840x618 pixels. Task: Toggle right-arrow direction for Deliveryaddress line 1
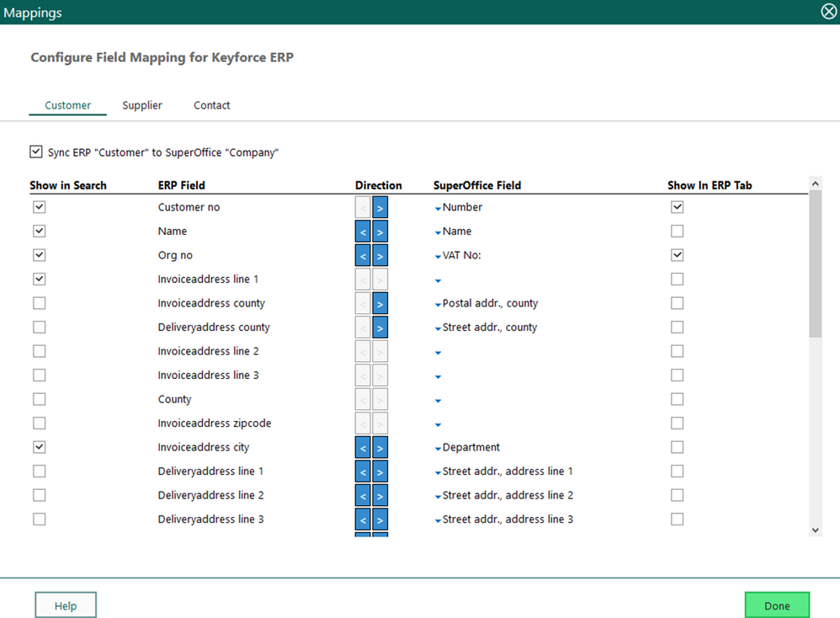click(x=380, y=471)
